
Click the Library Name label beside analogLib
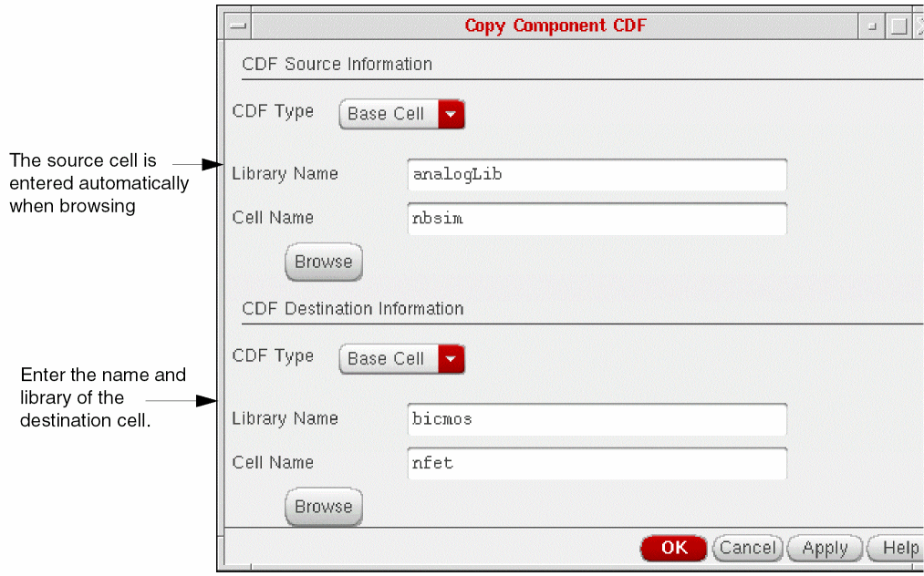pos(285,174)
